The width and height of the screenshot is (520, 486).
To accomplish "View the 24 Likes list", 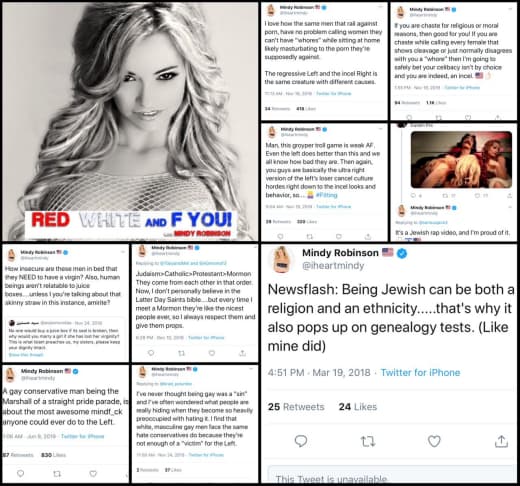I will [x=358, y=407].
